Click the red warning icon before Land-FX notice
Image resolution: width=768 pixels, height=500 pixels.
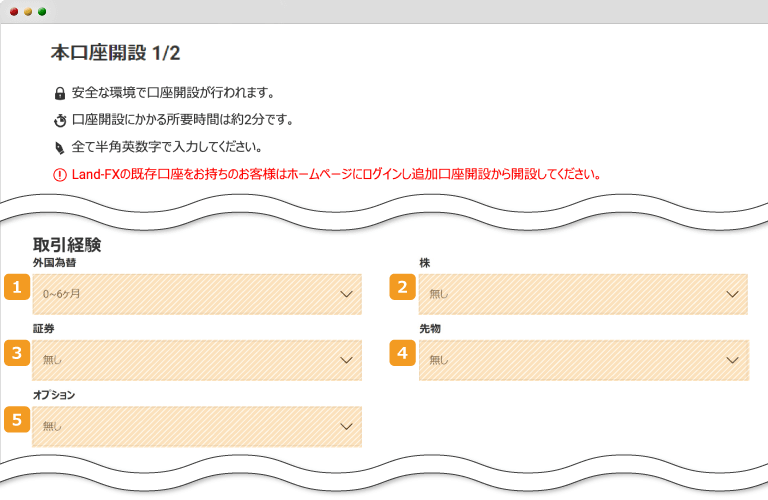coord(60,174)
